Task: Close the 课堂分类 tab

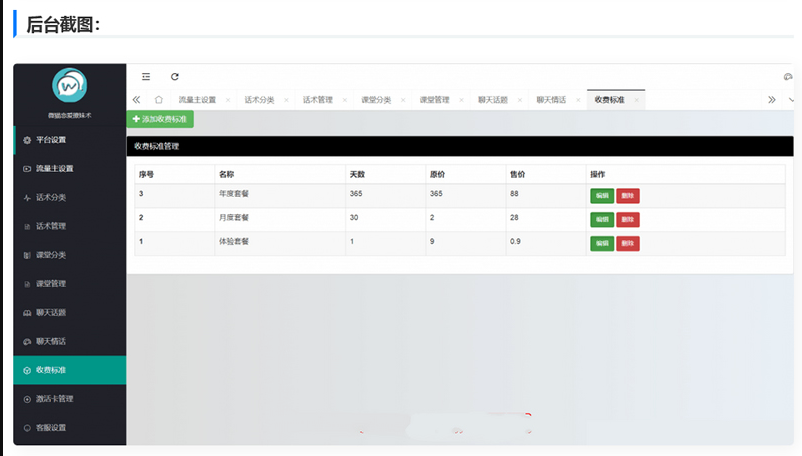Action: pyautogui.click(x=403, y=100)
